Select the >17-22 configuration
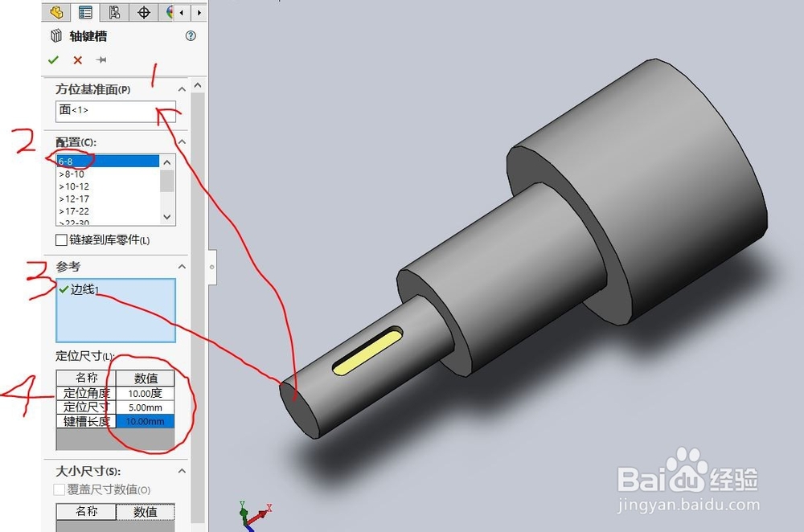804x532 pixels. pyautogui.click(x=108, y=211)
